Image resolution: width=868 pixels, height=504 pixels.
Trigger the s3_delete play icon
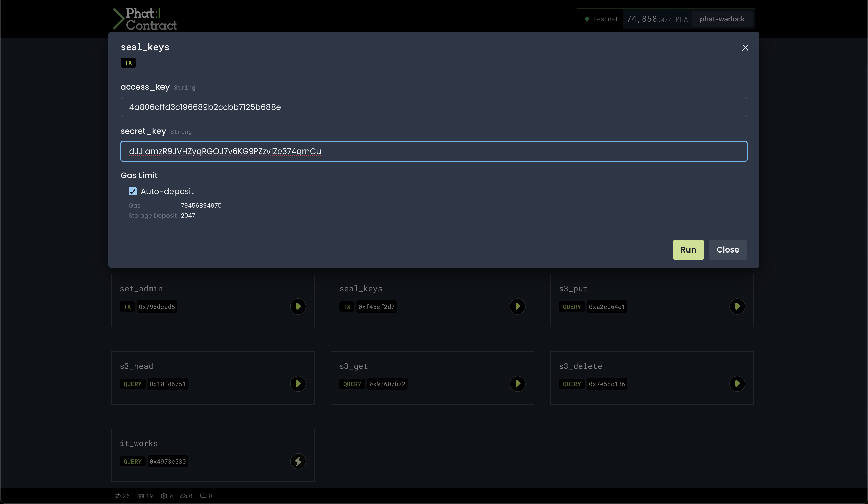click(737, 384)
